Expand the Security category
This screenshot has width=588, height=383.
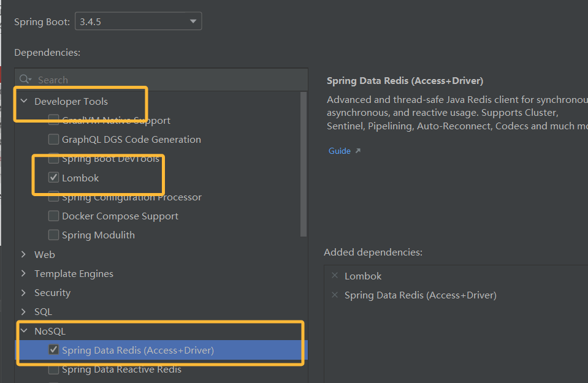coord(24,292)
